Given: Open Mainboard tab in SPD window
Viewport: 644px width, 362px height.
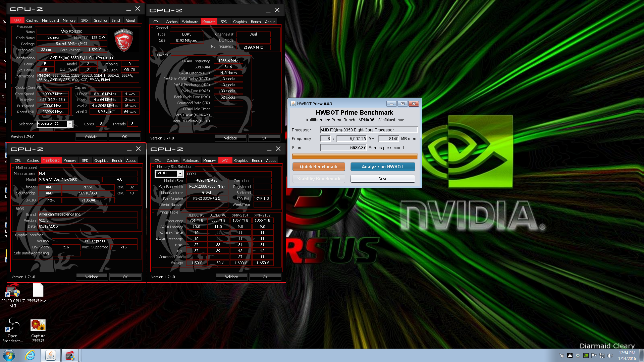Looking at the screenshot, I should [191, 161].
